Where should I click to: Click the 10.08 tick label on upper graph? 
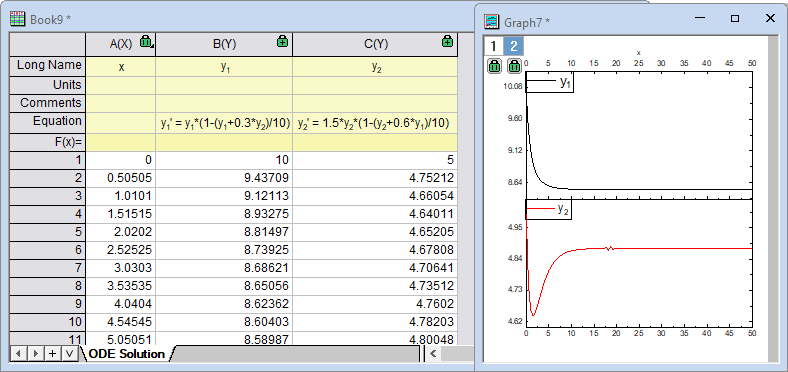pyautogui.click(x=513, y=86)
